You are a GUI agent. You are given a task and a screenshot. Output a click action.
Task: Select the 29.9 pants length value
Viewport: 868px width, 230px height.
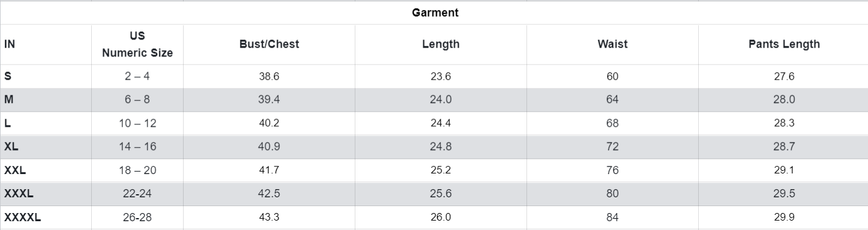(784, 217)
